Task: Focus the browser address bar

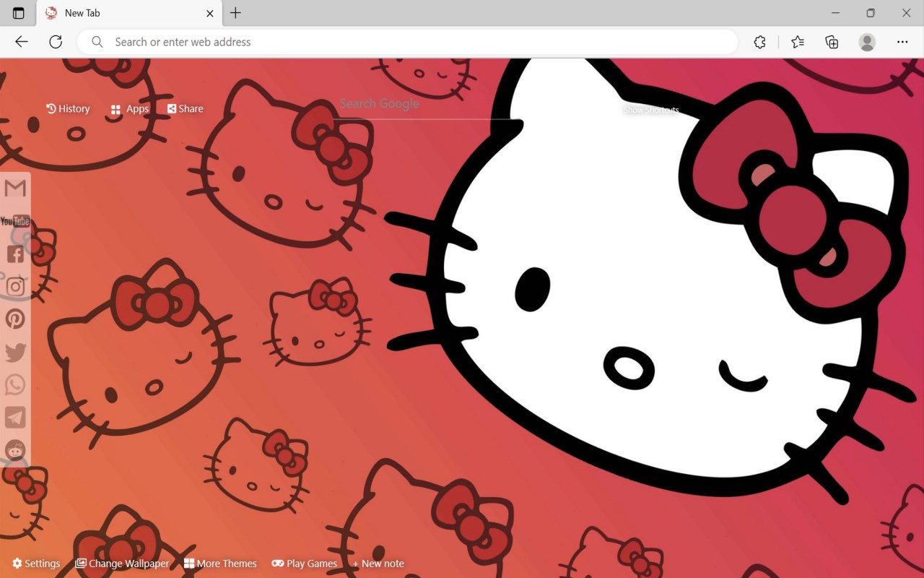Action: [408, 42]
